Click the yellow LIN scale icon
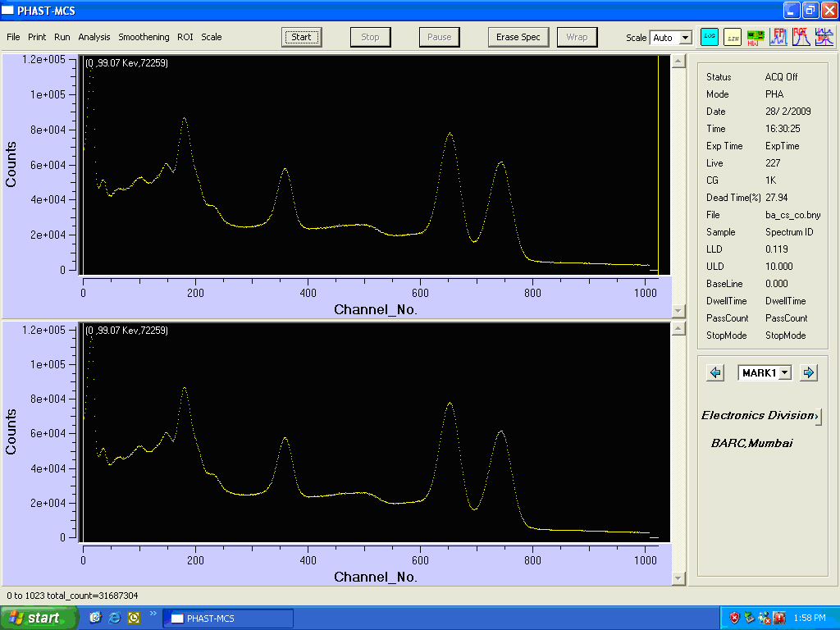 point(733,37)
